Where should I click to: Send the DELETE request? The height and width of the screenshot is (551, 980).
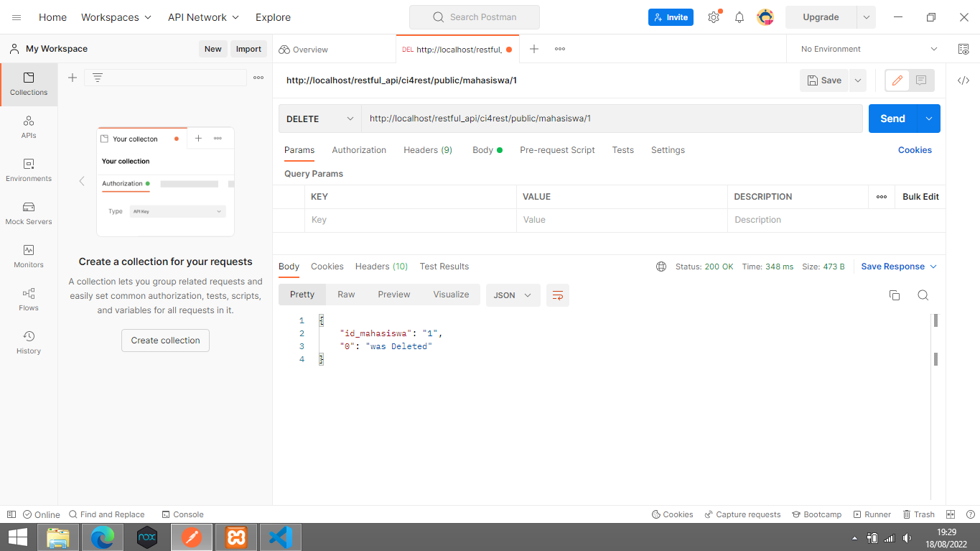pyautogui.click(x=892, y=119)
